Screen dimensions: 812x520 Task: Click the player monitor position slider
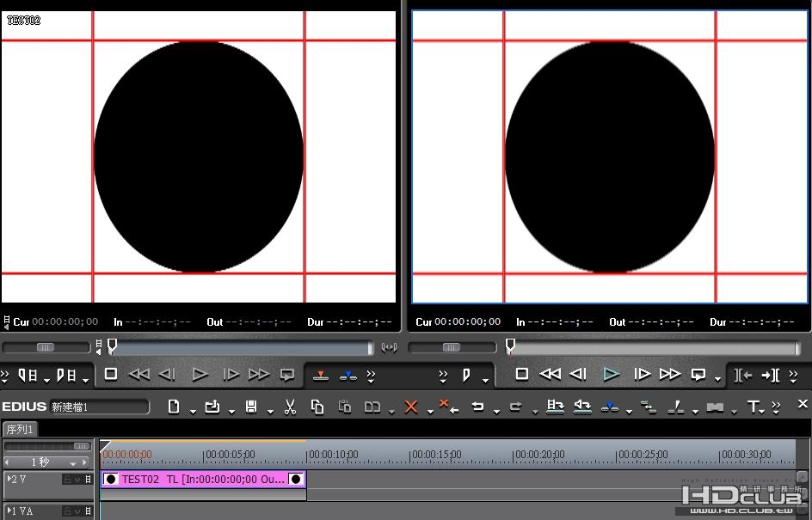(242, 347)
